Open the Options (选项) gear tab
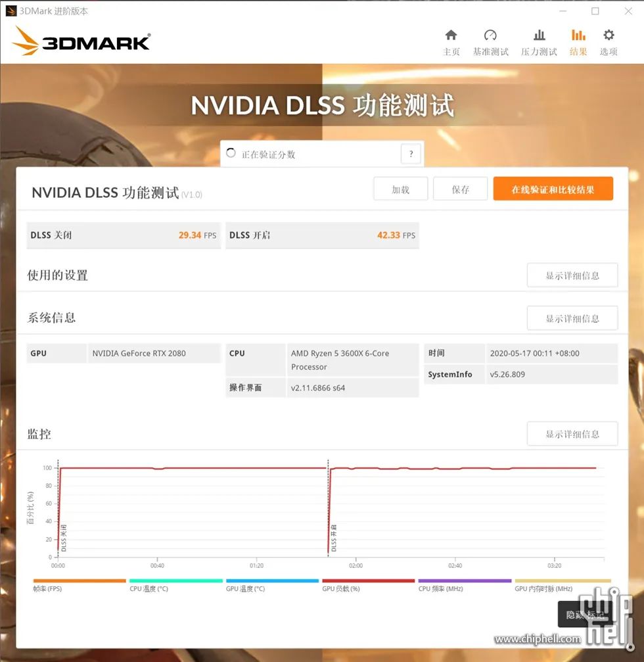The width and height of the screenshot is (644, 662). pos(609,42)
